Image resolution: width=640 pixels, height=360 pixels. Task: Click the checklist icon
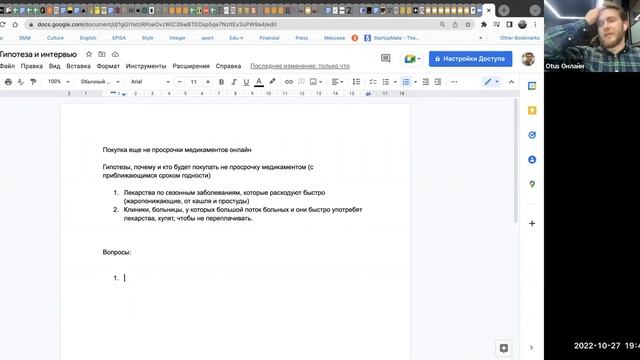pos(373,82)
